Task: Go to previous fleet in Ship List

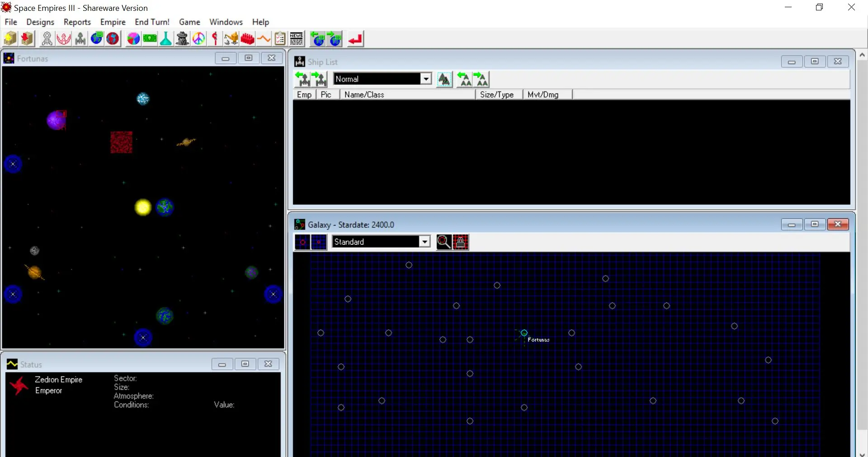Action: [465, 79]
